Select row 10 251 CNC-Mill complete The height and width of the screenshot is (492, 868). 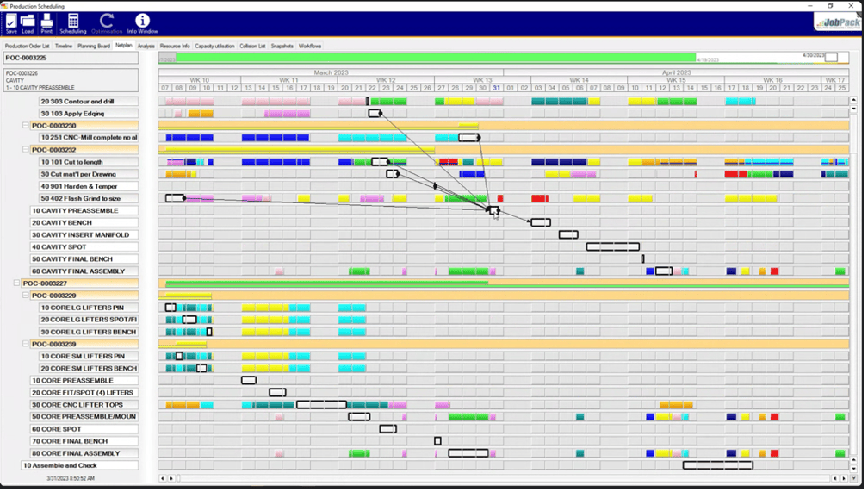pos(89,138)
